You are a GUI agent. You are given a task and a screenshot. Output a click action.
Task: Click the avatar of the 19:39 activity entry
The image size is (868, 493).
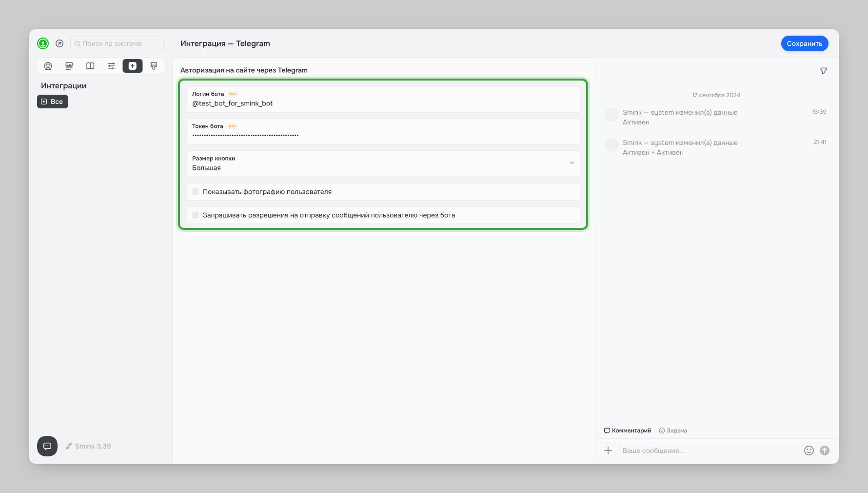coord(612,115)
